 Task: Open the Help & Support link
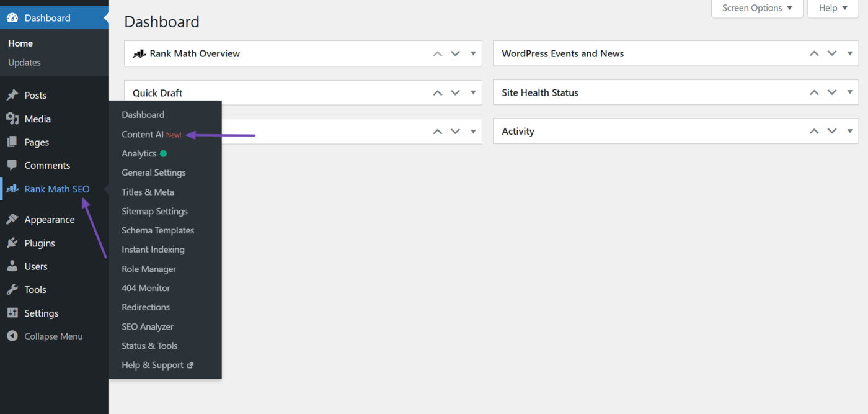[152, 364]
